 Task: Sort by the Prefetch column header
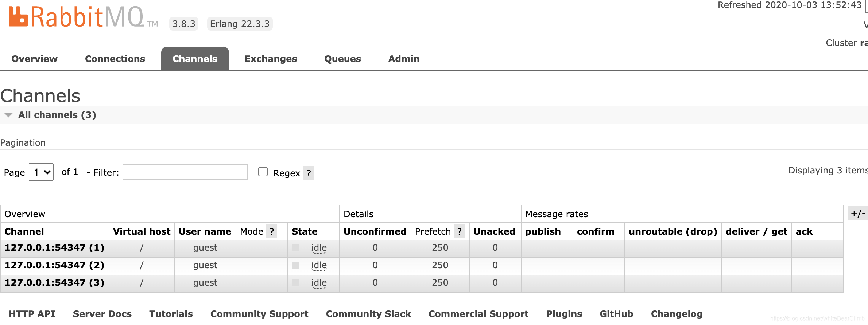(x=433, y=231)
